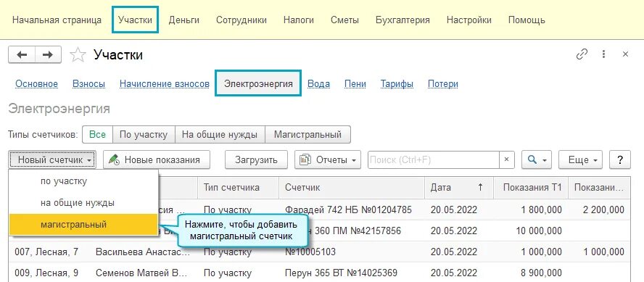Image resolution: width=644 pixels, height=282 pixels.
Task: Open the Деньги top menu section
Action: pos(184,20)
